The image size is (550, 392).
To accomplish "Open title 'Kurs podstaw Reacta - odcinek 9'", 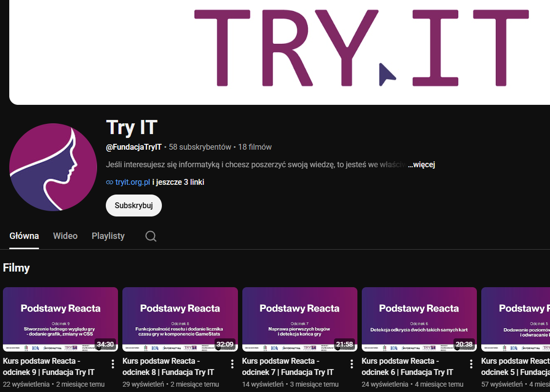I will coord(49,367).
